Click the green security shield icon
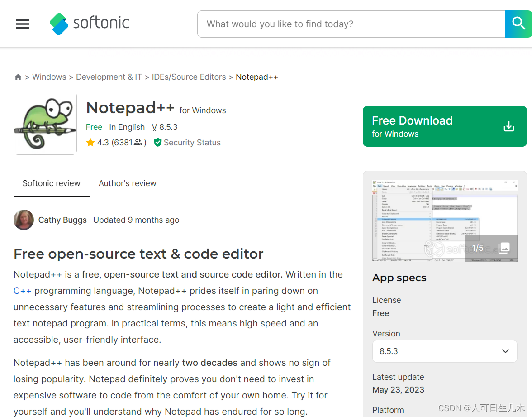This screenshot has width=532, height=417. [x=157, y=142]
